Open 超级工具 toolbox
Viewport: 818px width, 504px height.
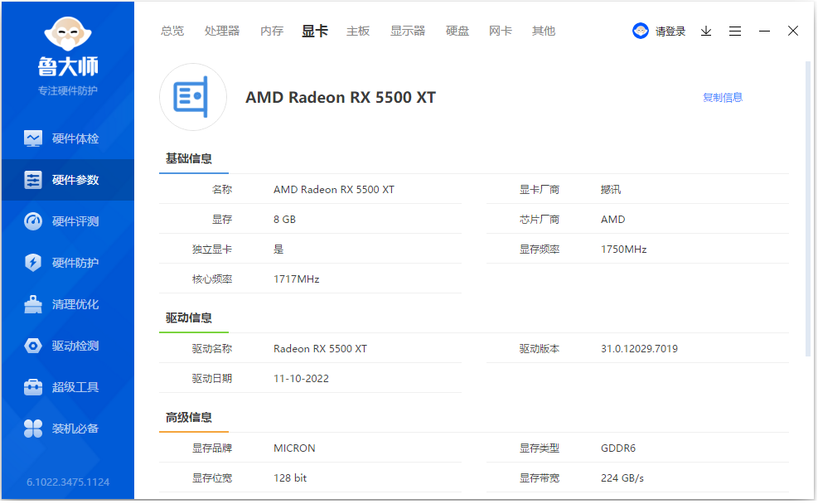click(x=68, y=387)
